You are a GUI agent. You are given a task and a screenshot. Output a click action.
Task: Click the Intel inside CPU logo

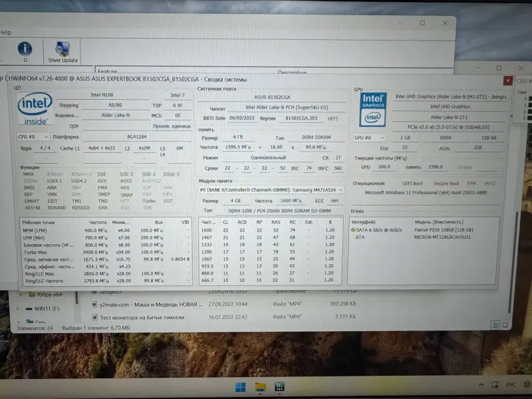click(x=35, y=108)
